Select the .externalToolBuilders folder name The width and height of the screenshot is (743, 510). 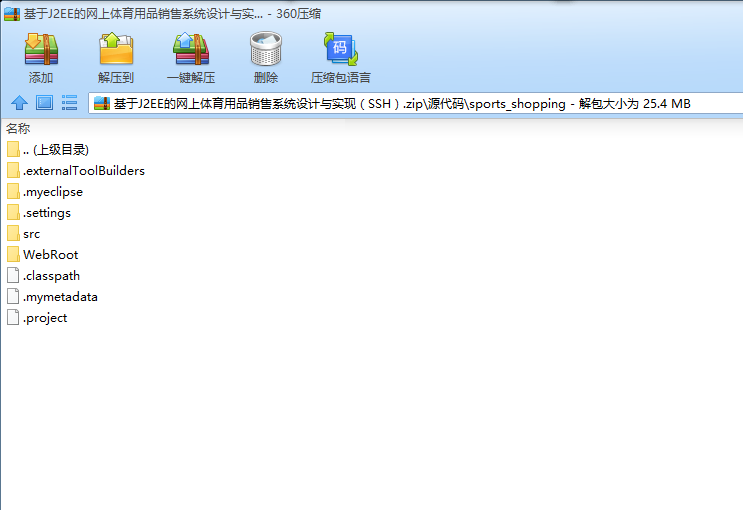[84, 171]
